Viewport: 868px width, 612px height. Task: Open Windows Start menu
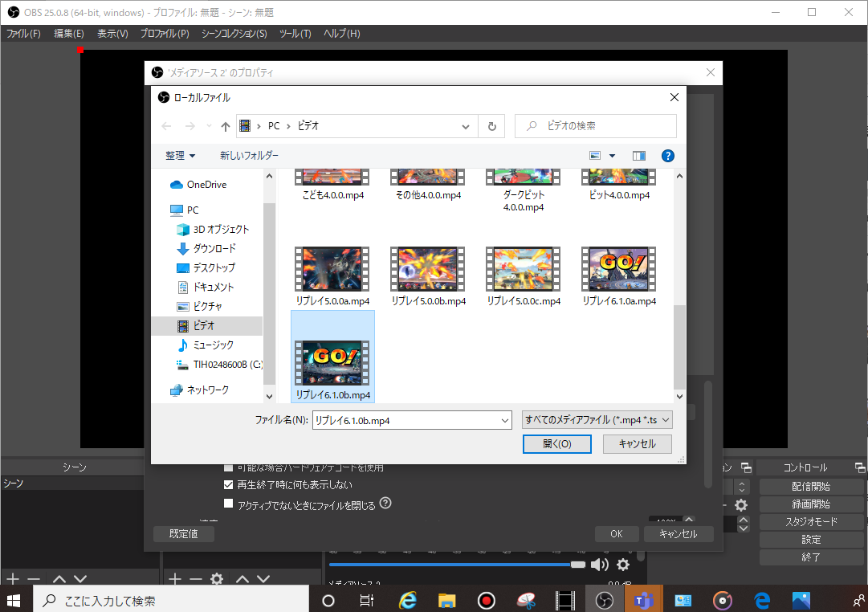click(14, 601)
